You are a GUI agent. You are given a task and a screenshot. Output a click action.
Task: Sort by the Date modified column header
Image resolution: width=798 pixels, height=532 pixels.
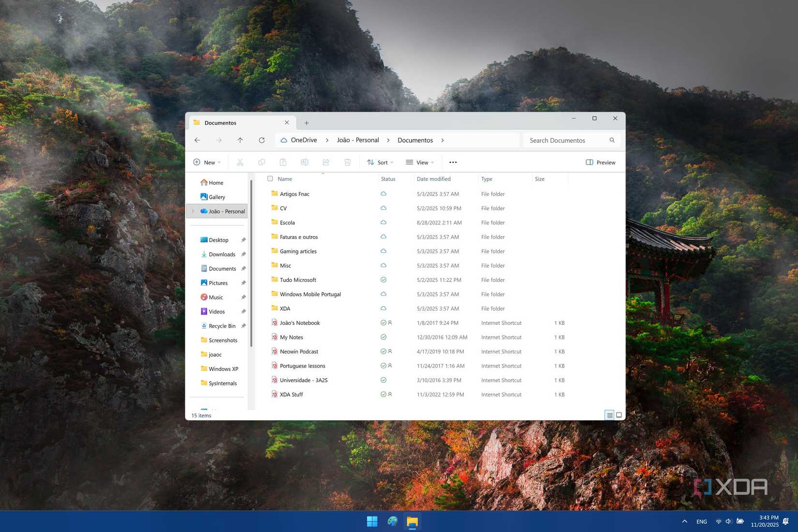pos(434,179)
